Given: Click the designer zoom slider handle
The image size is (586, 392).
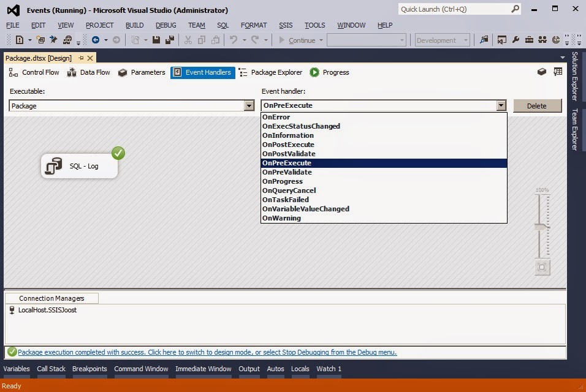Looking at the screenshot, I should [541, 227].
